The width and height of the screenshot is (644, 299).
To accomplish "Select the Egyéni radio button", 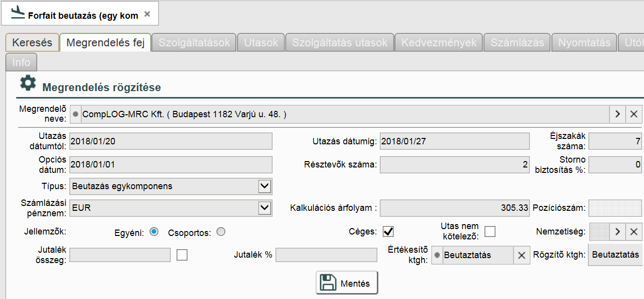I will (x=154, y=232).
